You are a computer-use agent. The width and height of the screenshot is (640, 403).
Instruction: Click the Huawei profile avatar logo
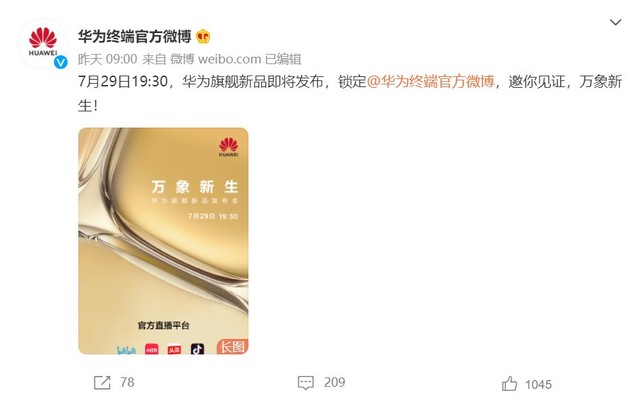43,42
